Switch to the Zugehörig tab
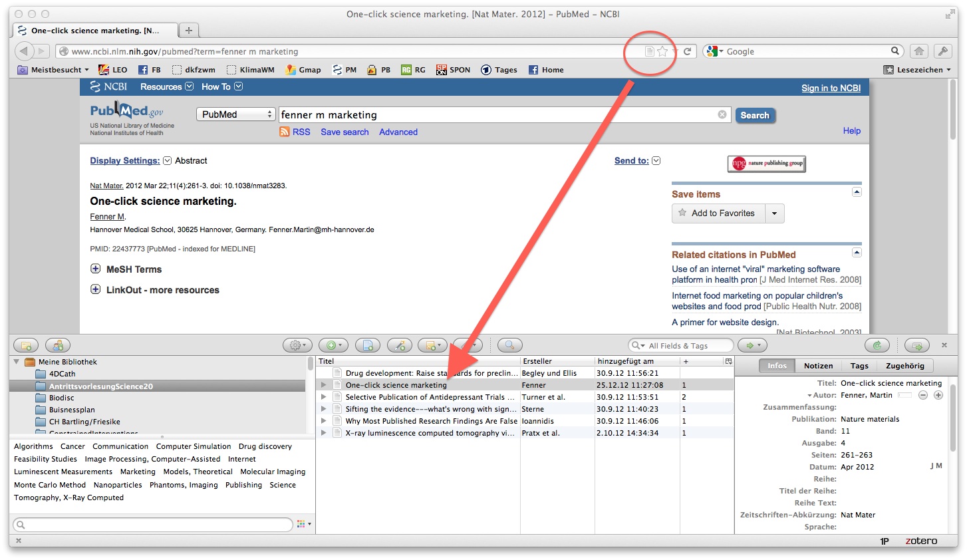Screen dimensions: 967x560 pos(905,366)
